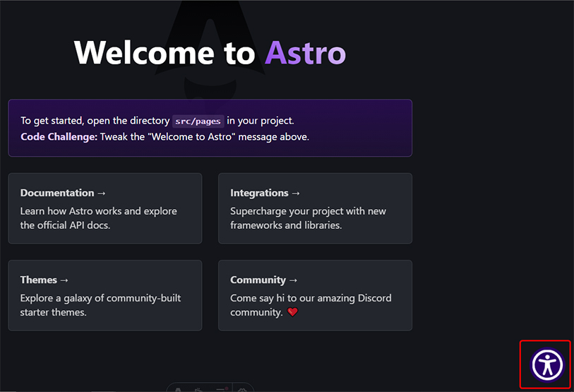
Task: Open the Audit tool with red notification dot
Action: [221, 389]
